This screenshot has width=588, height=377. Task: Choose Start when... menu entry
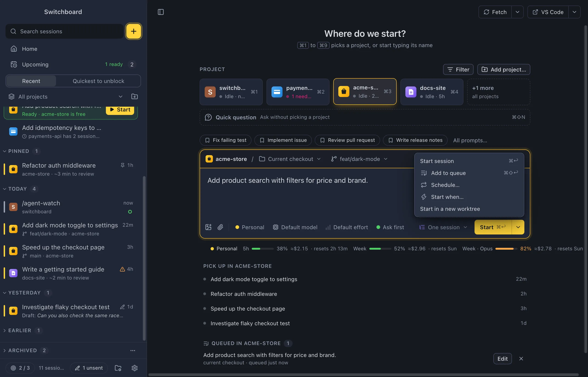pos(469,197)
